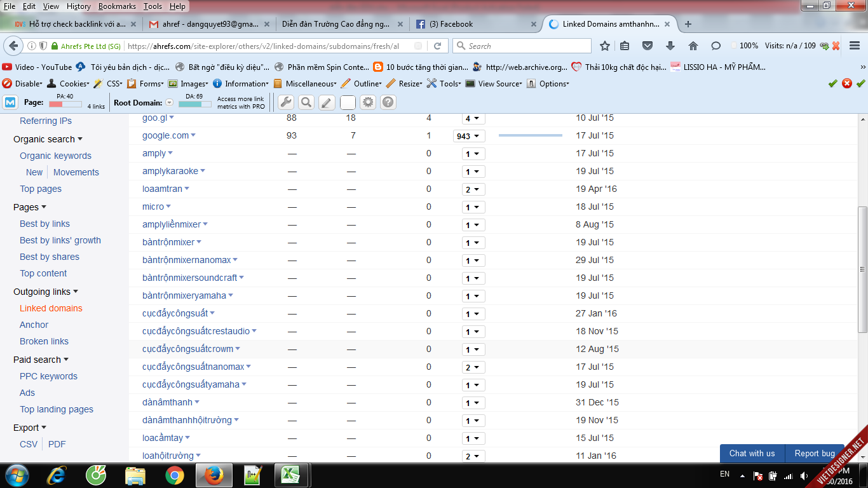
Task: Open the Disable dropdown in the developer toolbar
Action: tap(22, 83)
